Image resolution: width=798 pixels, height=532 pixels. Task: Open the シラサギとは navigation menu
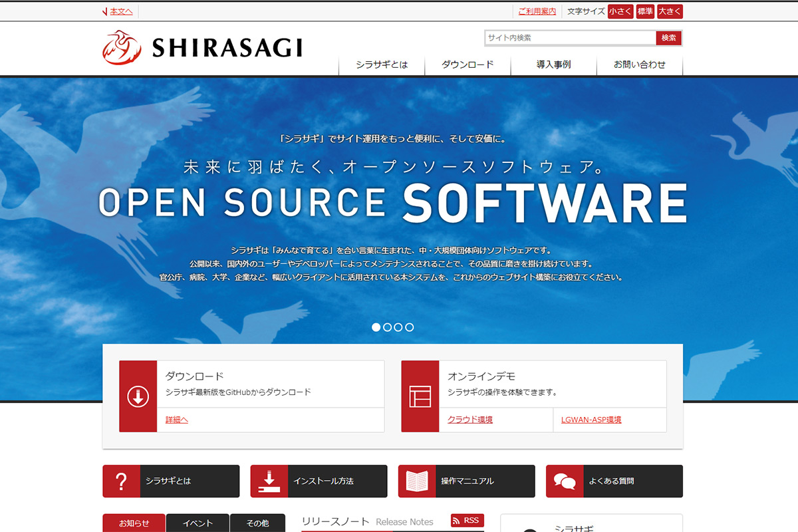click(x=382, y=65)
